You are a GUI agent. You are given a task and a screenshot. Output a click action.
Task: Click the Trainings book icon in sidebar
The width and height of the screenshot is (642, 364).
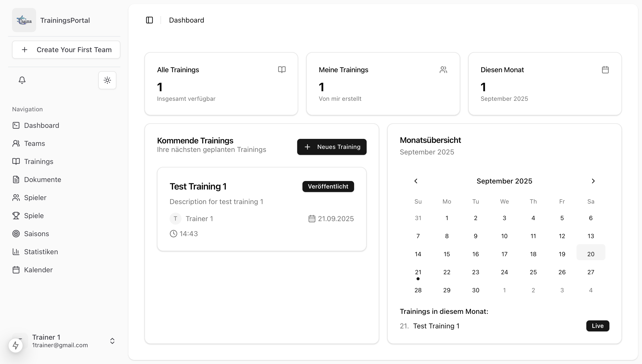[x=16, y=161]
